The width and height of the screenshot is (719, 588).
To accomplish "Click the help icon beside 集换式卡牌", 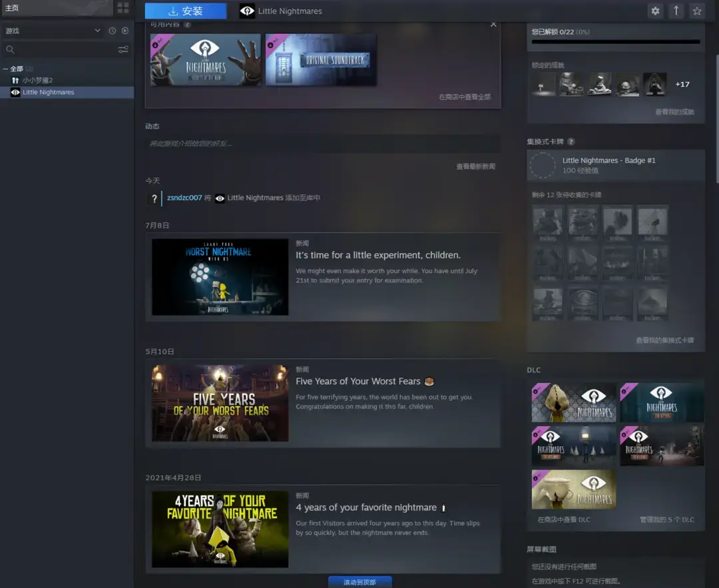I will 571,142.
